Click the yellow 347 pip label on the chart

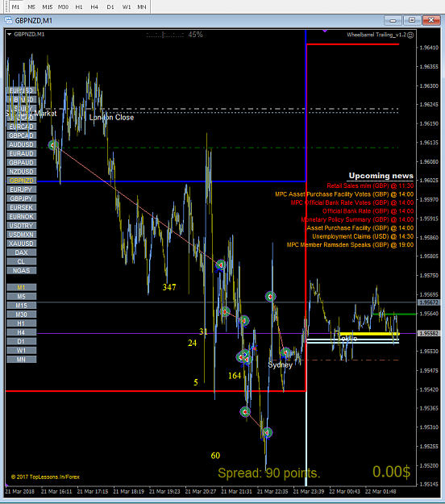[x=169, y=287]
